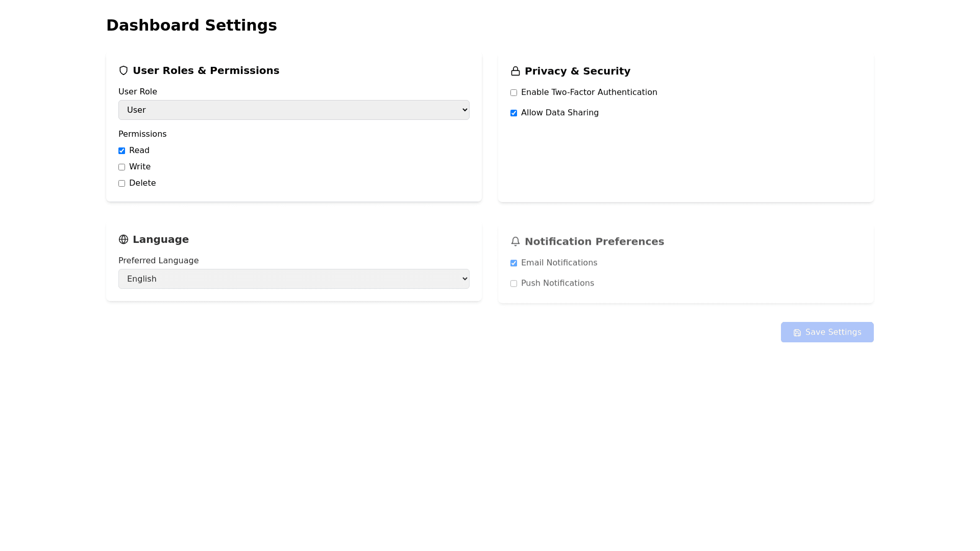Screen dimensions: 980x551
Task: Uncheck the Read permission checkbox
Action: point(121,151)
